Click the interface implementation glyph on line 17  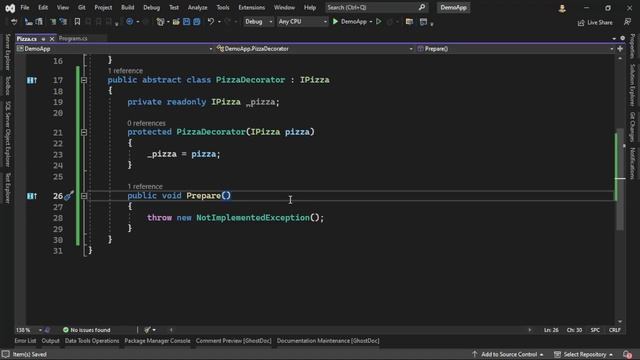(32, 80)
